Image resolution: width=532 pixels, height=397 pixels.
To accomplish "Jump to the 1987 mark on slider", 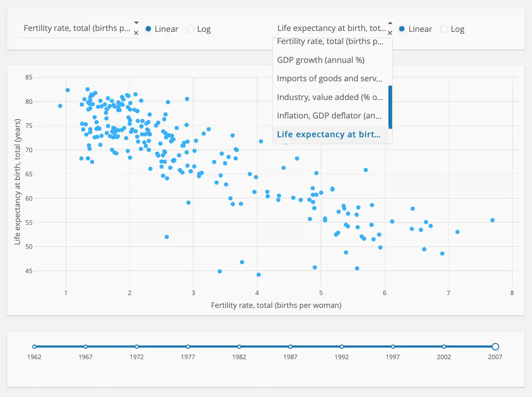I will click(x=290, y=347).
